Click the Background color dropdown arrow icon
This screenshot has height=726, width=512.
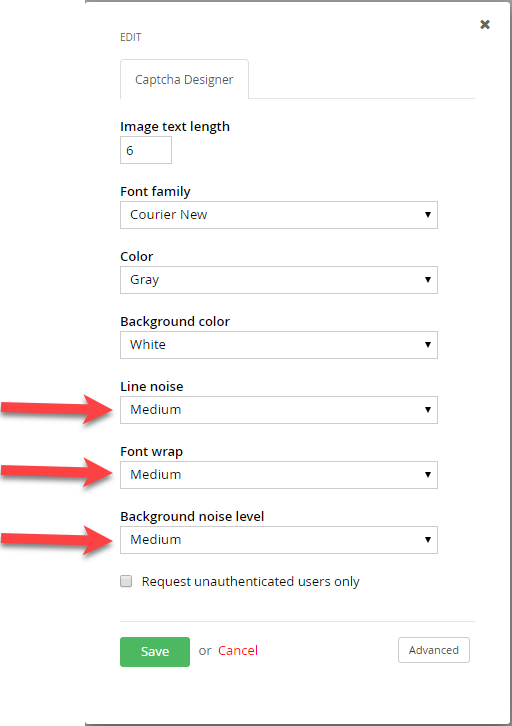pos(428,344)
